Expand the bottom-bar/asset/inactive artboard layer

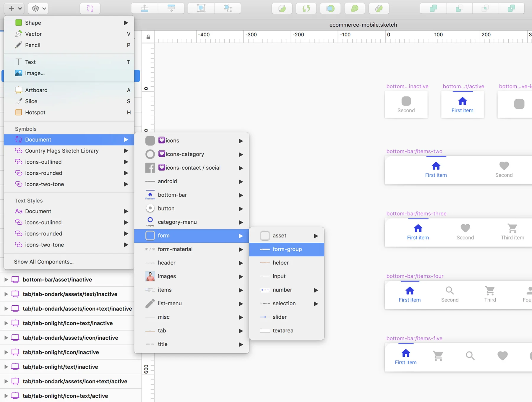[6, 280]
